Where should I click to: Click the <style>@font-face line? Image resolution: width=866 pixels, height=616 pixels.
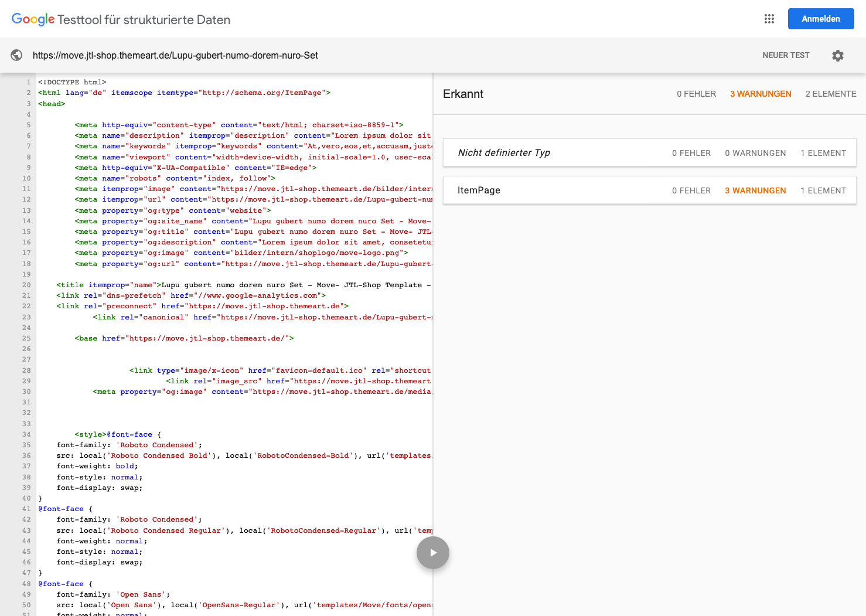(118, 434)
